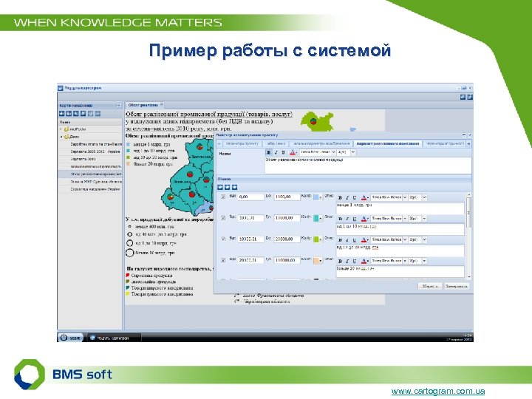
Task: Toggle checkbox of the 10000,00 upper-bound row
Action: (223, 218)
